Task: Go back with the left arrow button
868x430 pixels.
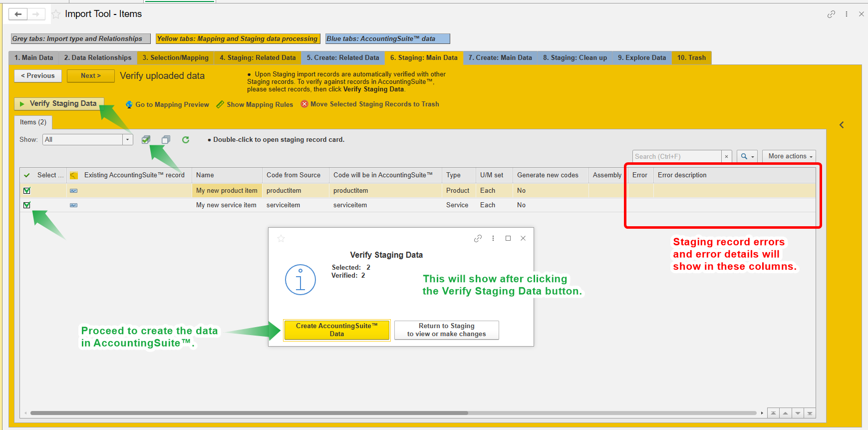Action: click(18, 14)
